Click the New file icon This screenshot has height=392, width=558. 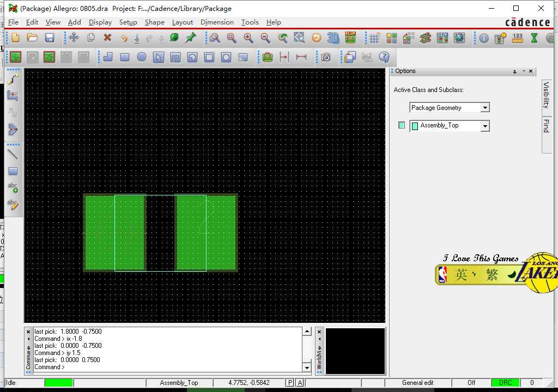(15, 38)
